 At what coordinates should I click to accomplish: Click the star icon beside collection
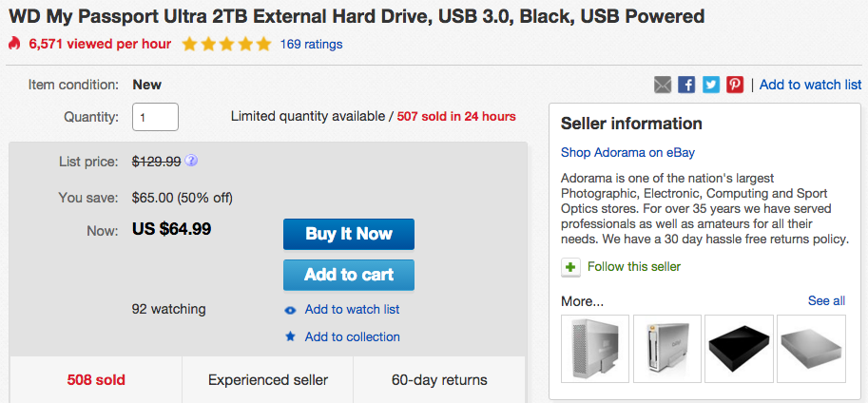(x=291, y=337)
